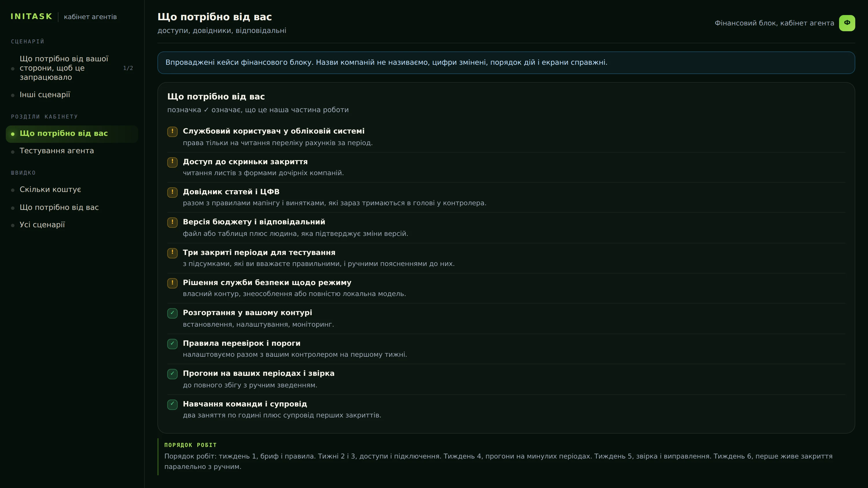Click warning icon for Три закриті періоди
The width and height of the screenshot is (868, 488).
pyautogui.click(x=172, y=253)
